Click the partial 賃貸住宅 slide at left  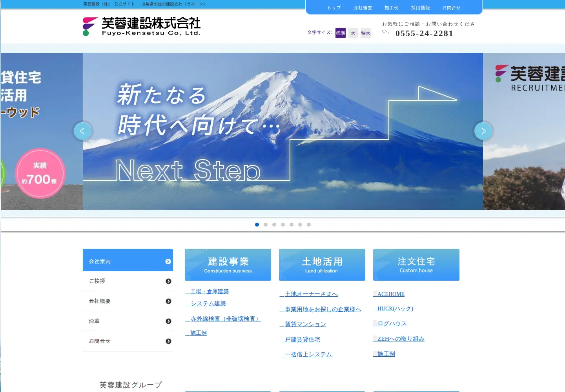(x=42, y=131)
